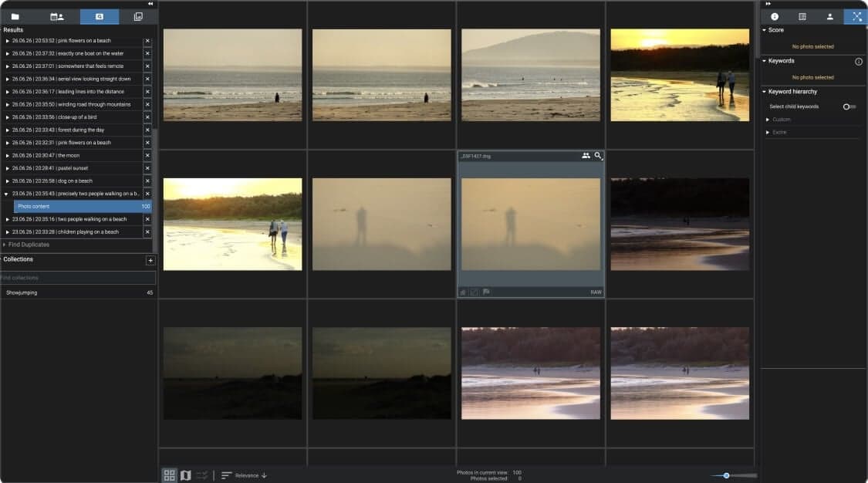The height and width of the screenshot is (483, 868).
Task: Expand the Custom keyword group
Action: coord(768,120)
